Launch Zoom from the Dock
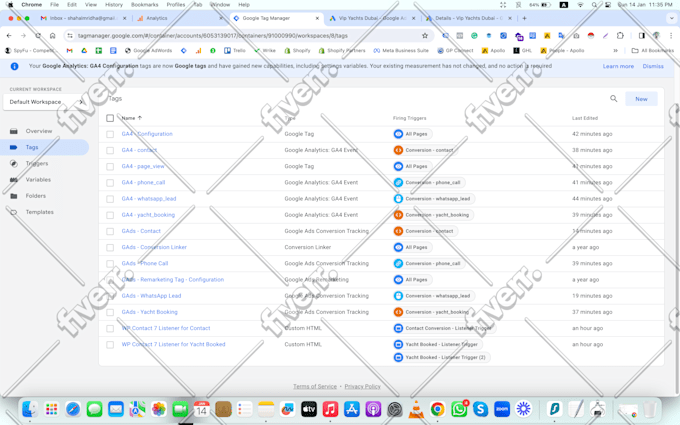Screen dimensions: 680x425 [x=502, y=409]
